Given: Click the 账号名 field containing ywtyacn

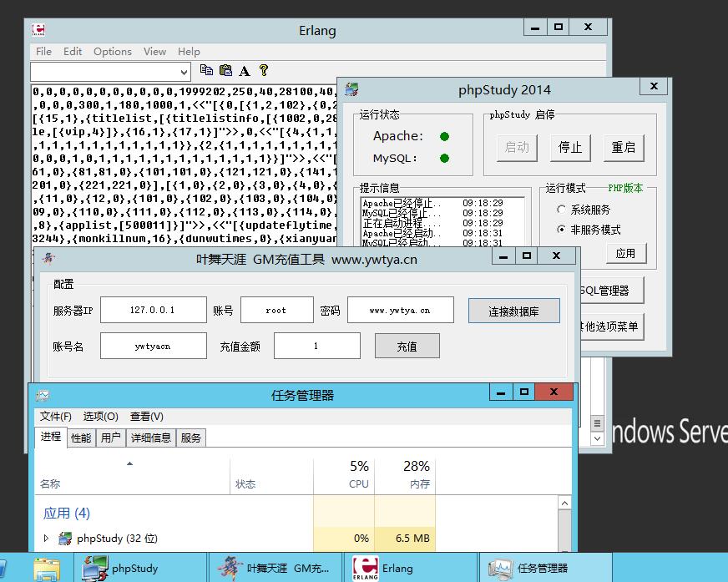Looking at the screenshot, I should [154, 346].
